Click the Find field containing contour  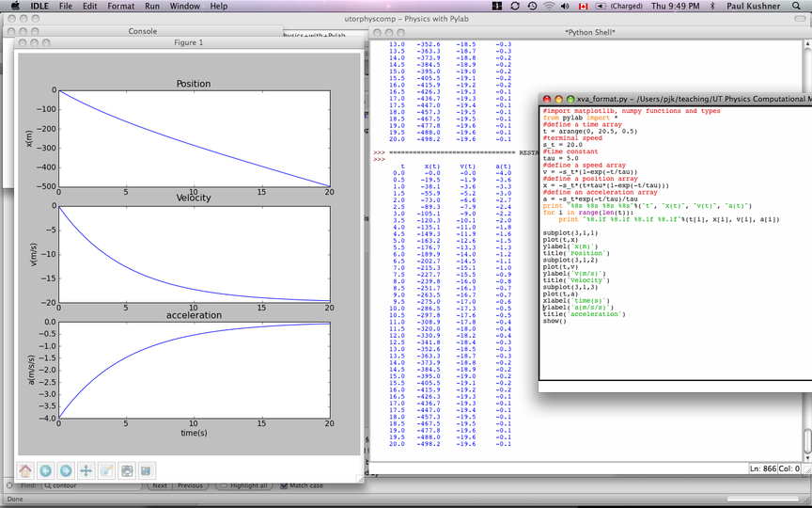[91, 486]
